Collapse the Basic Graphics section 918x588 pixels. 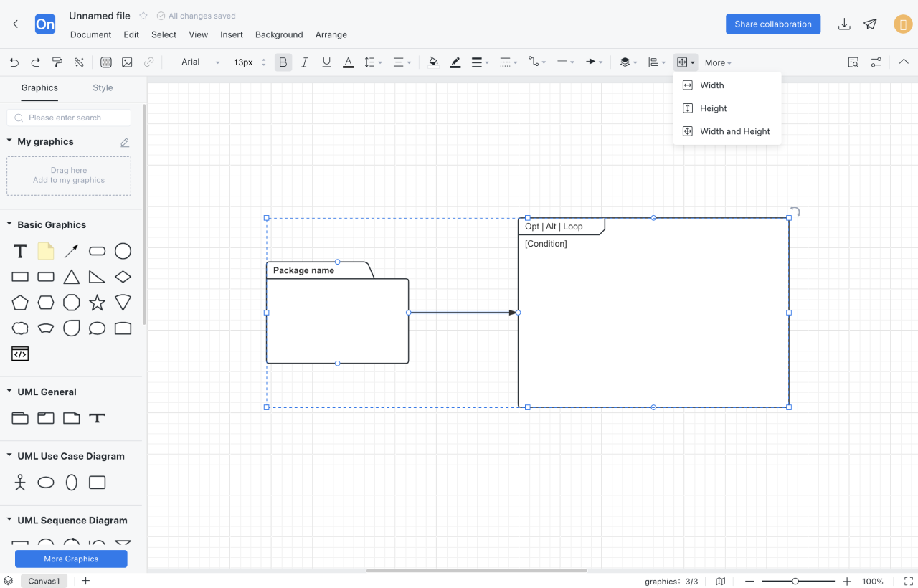9,224
